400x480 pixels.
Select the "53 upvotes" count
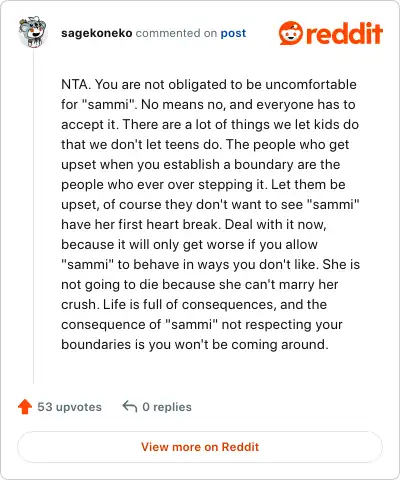pyautogui.click(x=69, y=407)
